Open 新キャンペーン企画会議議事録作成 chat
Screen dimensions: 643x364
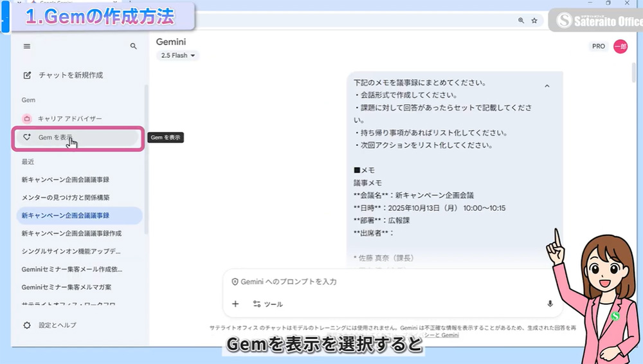(x=71, y=233)
